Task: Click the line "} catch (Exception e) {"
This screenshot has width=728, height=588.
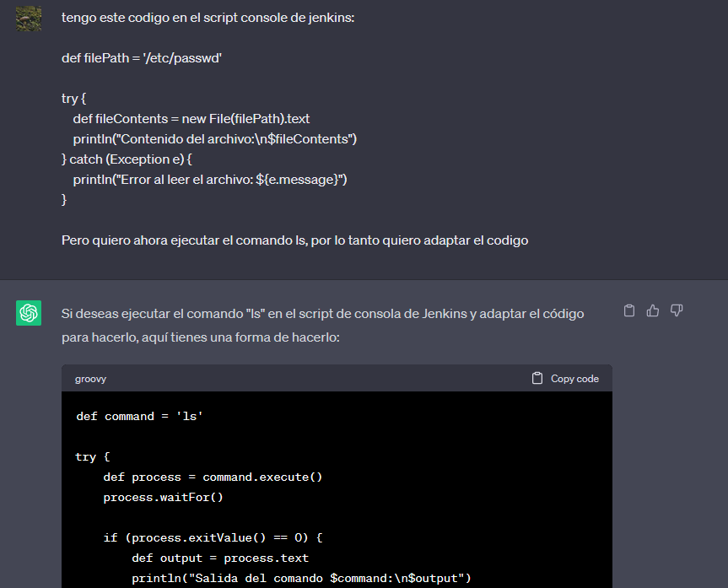Action: click(x=127, y=159)
